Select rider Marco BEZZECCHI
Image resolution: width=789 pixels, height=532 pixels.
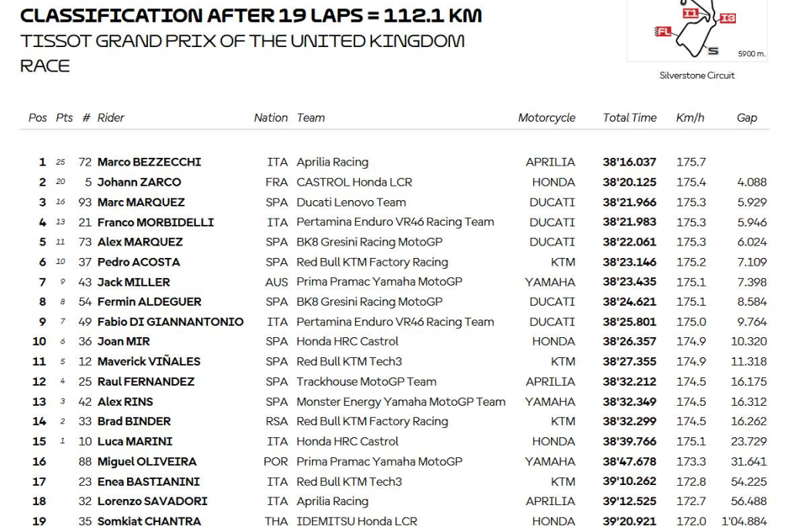click(x=149, y=162)
